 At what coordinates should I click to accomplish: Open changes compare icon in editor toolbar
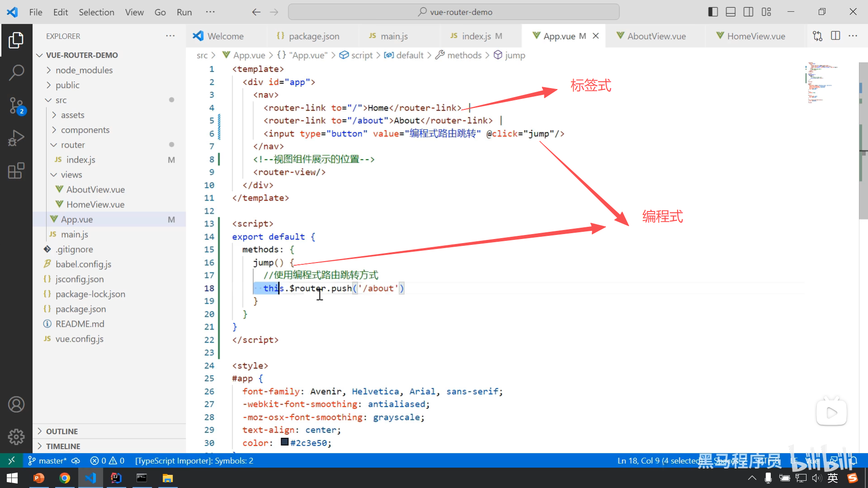pyautogui.click(x=817, y=36)
